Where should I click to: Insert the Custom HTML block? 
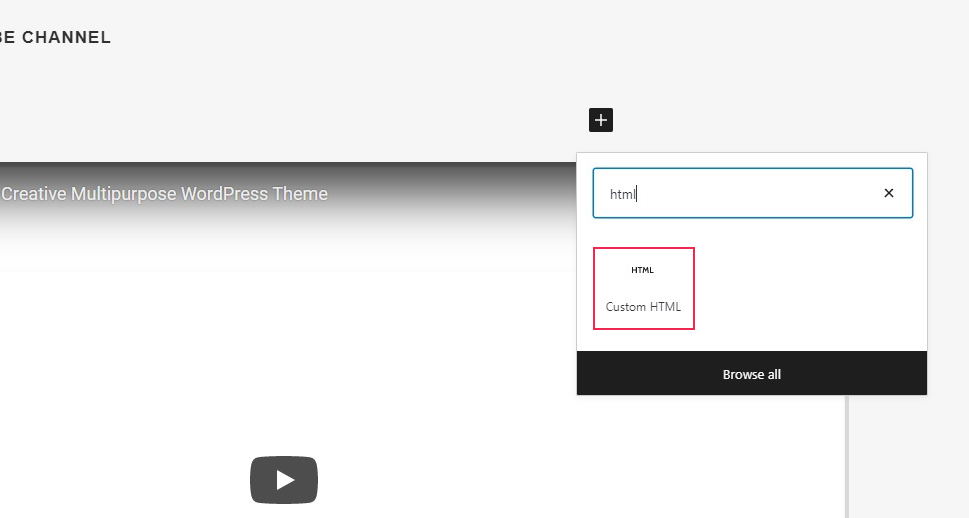coord(643,288)
